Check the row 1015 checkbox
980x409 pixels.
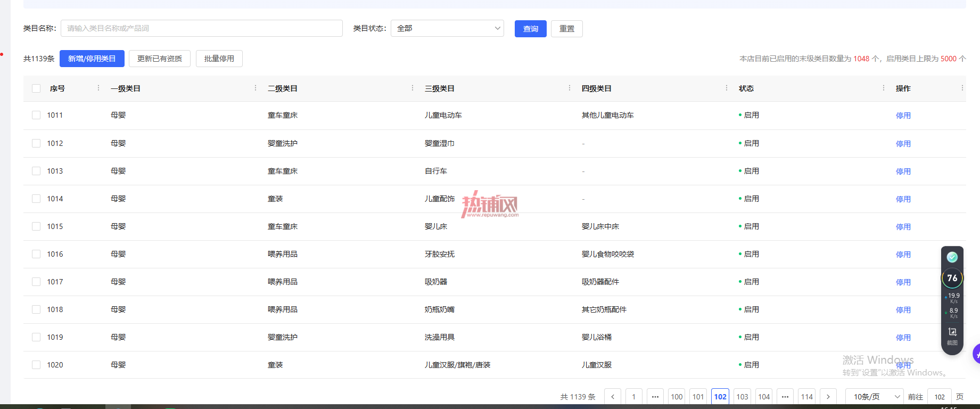(x=36, y=226)
